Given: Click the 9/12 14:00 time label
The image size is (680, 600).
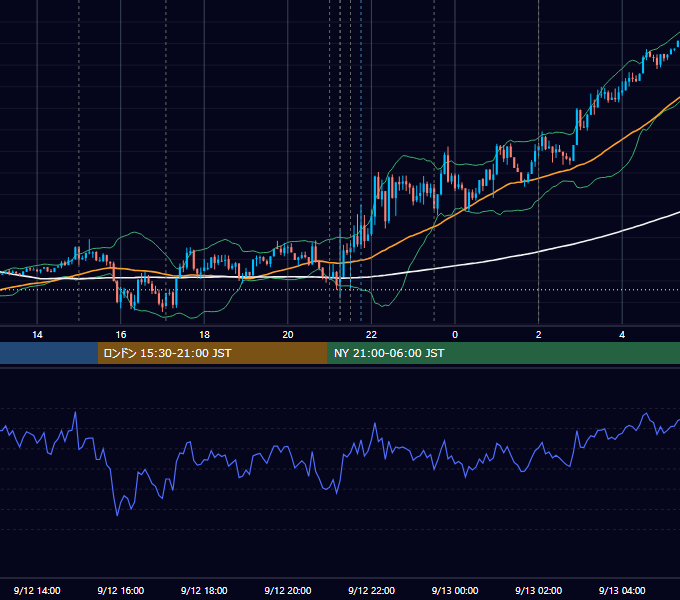Looking at the screenshot, I should click(x=37, y=590).
